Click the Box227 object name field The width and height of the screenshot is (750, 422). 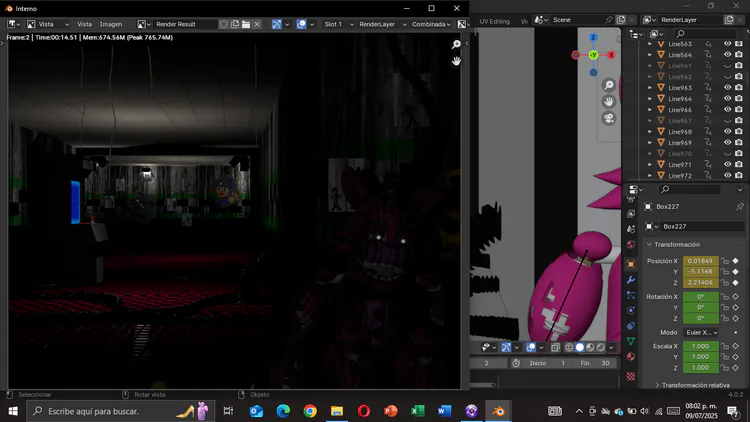tap(702, 226)
